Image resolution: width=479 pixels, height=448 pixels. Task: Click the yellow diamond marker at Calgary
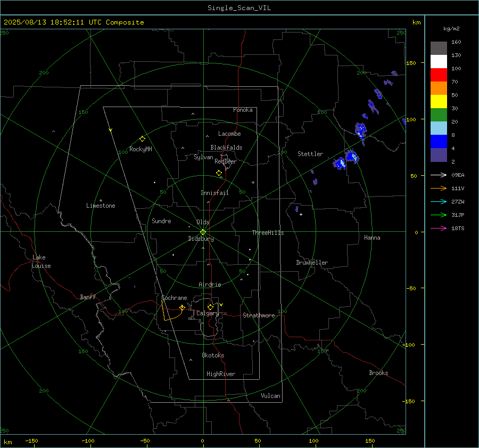click(210, 307)
